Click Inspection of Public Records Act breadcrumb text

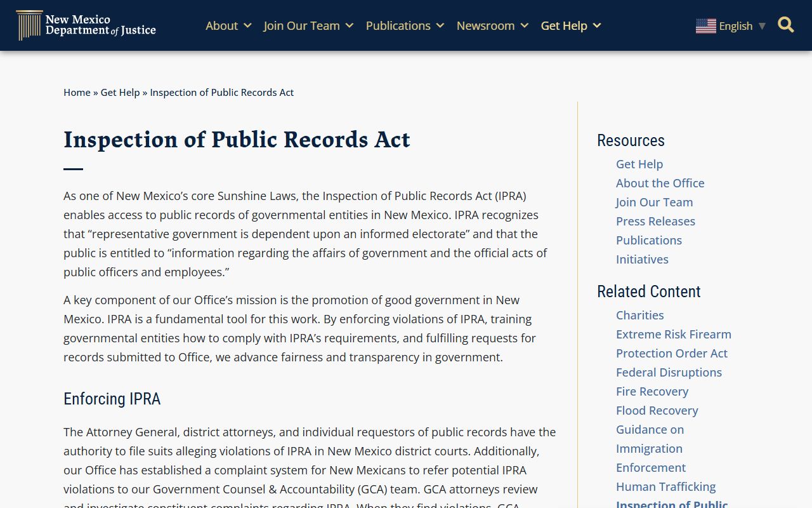[221, 92]
